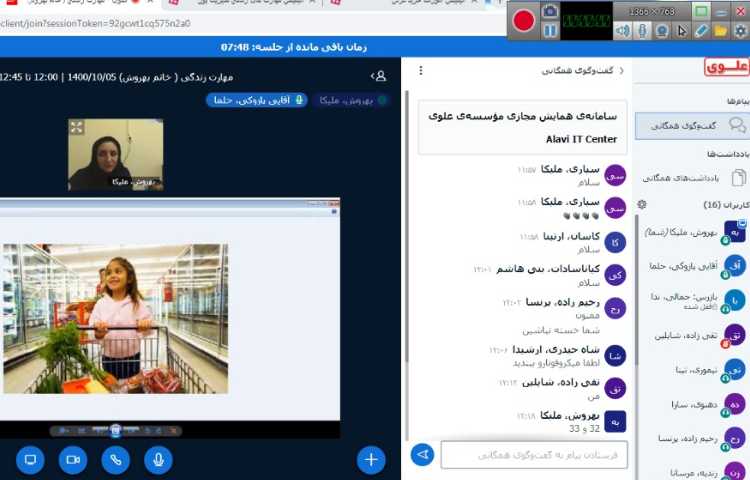This screenshot has height=480, width=750.
Task: Toggle mouse cursor capture in recorder toolbar
Action: click(x=682, y=31)
